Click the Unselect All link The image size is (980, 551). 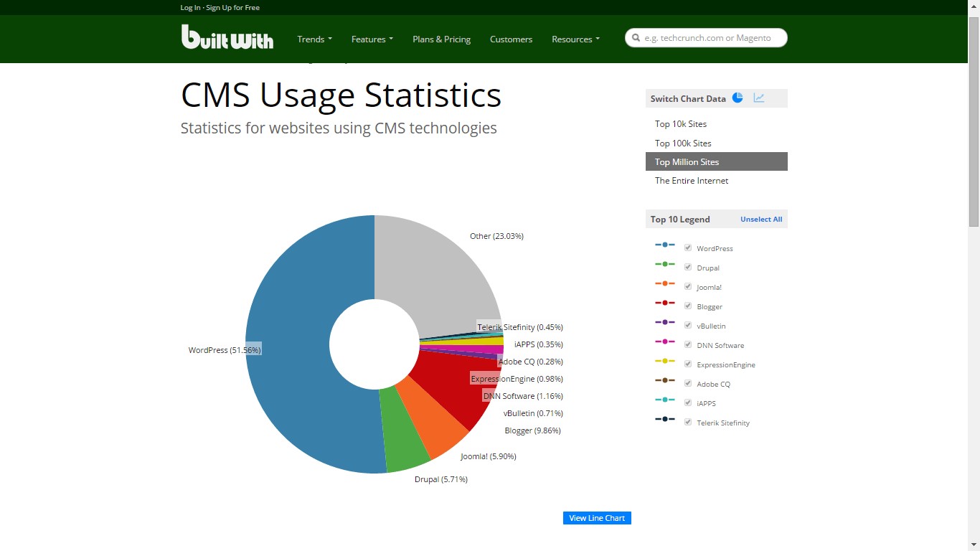pyautogui.click(x=761, y=220)
